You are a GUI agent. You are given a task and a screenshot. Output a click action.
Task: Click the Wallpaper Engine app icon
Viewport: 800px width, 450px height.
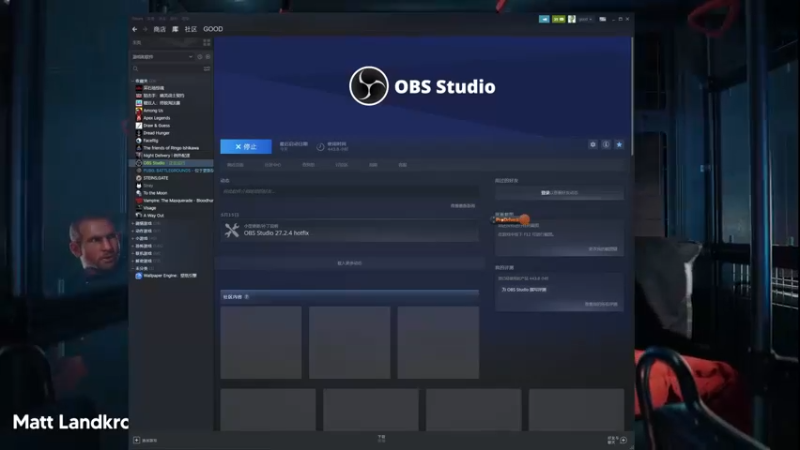pos(139,276)
